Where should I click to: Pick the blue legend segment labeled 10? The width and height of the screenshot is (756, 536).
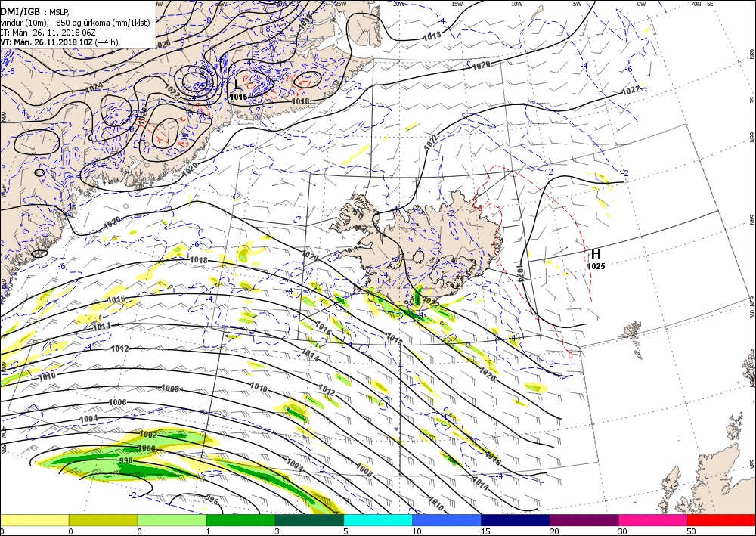coord(447,520)
